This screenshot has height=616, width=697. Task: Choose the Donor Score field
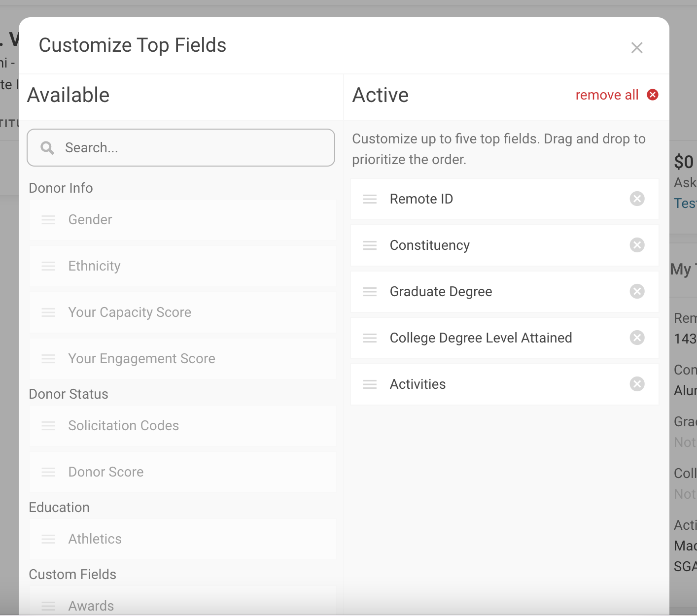click(106, 472)
